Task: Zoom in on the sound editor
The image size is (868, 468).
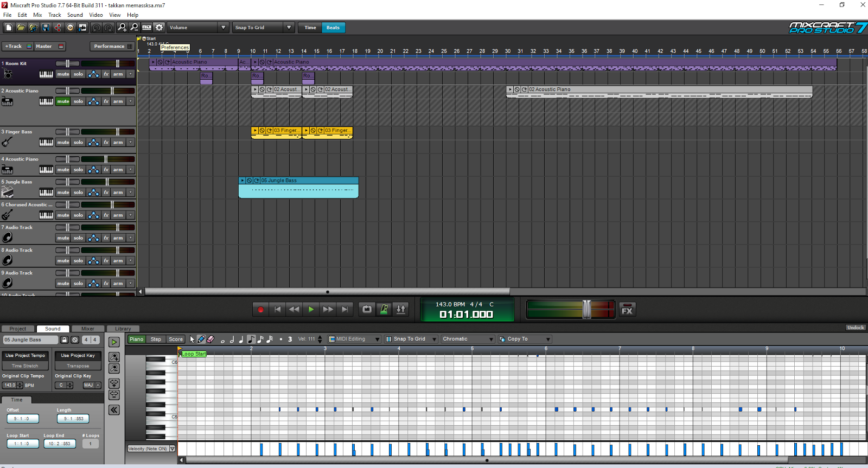Action: tap(114, 357)
